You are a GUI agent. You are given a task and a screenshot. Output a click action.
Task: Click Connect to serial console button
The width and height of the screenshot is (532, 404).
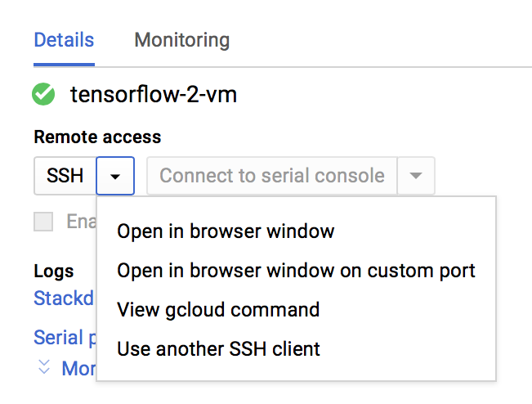(271, 176)
